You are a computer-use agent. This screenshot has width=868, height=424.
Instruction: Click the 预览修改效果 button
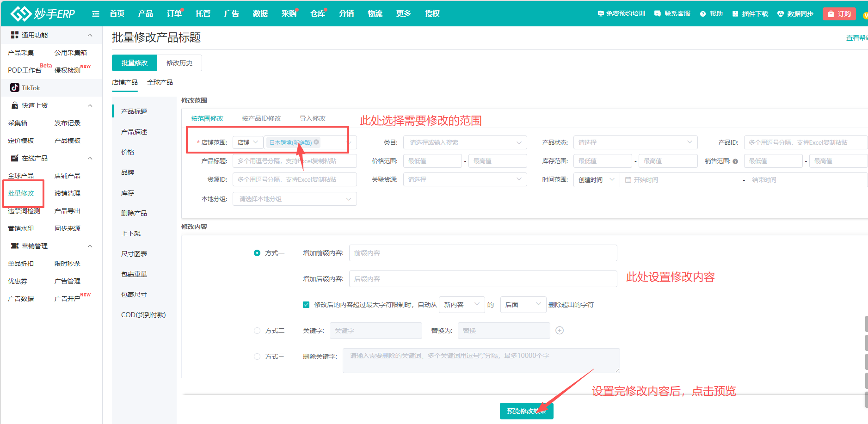point(526,411)
